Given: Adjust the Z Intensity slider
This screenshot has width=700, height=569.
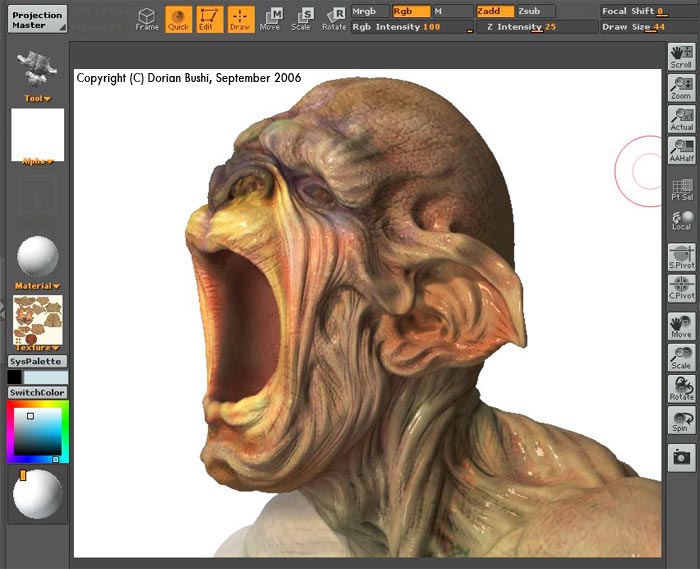Looking at the screenshot, I should 537,27.
